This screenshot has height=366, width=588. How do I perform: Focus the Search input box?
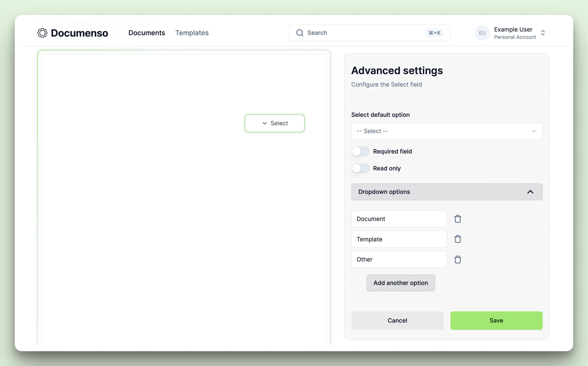coord(363,33)
